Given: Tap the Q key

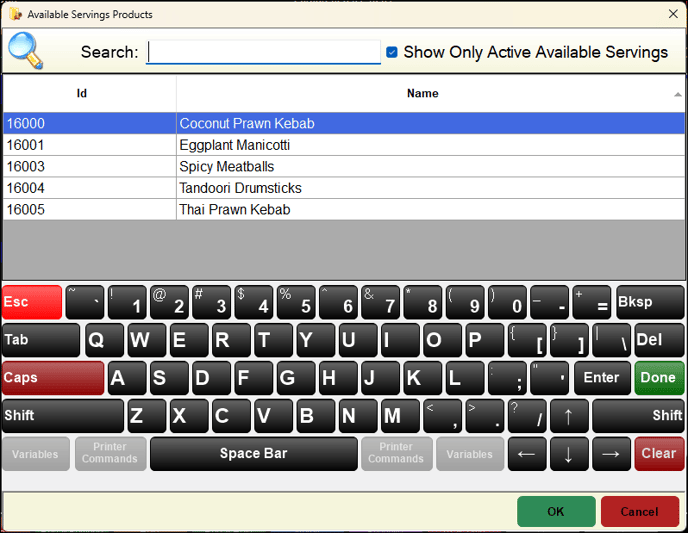Looking at the screenshot, I should [x=104, y=340].
